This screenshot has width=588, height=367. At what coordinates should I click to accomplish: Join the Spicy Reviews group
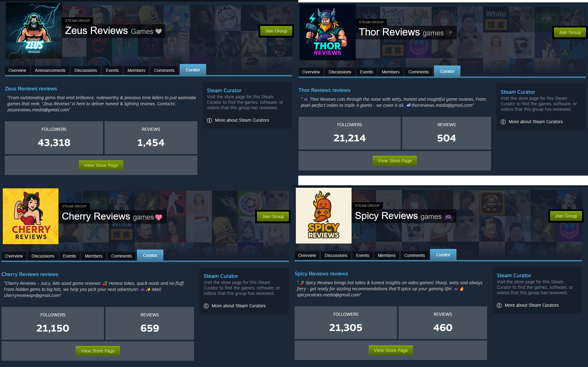pos(566,216)
